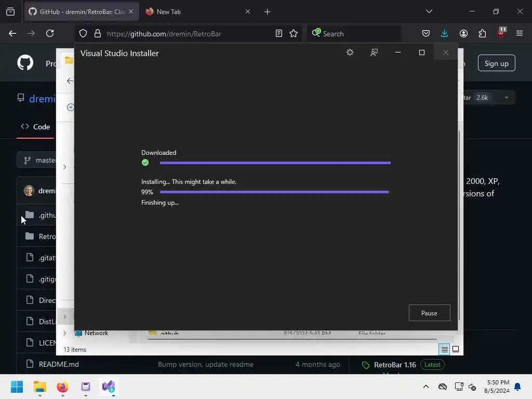Expand the highlighted tree chevron above Network
Viewport: 532px width, 399px height.
(64, 316)
